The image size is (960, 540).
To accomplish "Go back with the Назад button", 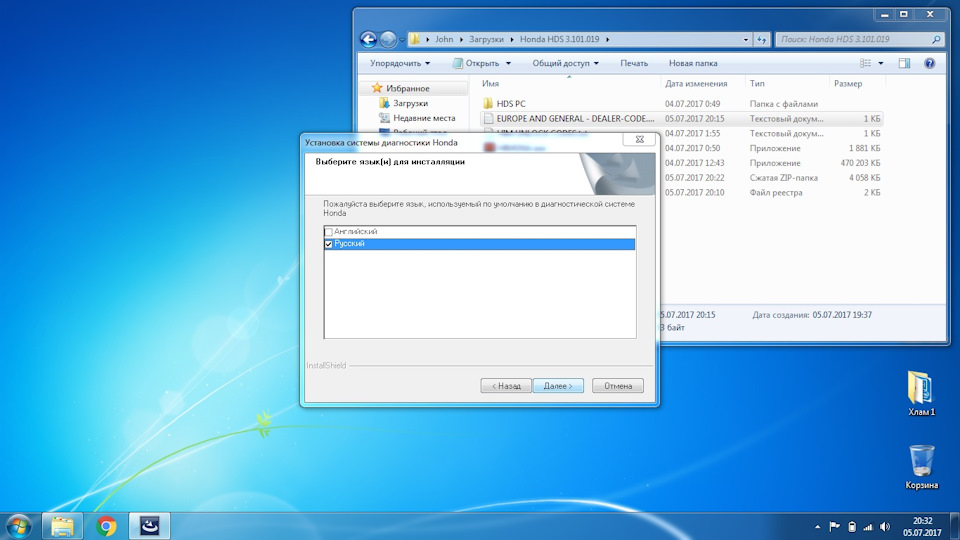I will (506, 386).
